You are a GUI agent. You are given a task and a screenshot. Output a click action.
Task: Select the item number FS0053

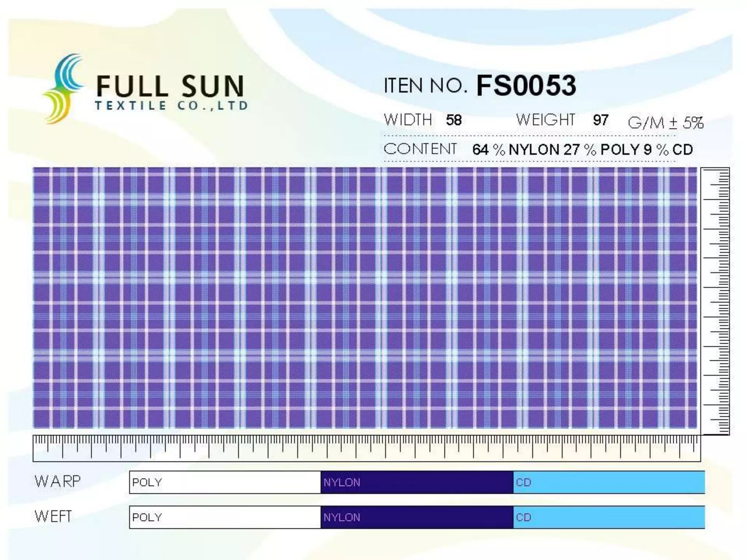click(526, 85)
